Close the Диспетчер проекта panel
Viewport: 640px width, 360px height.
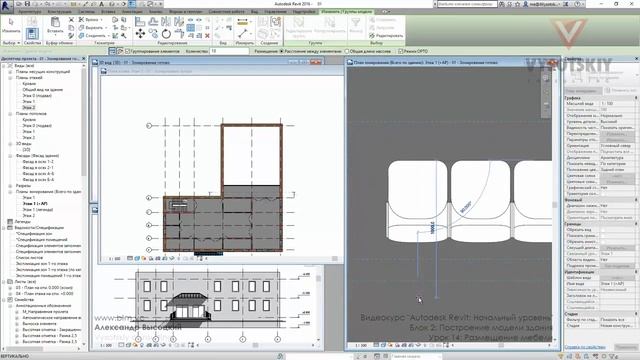[84, 59]
